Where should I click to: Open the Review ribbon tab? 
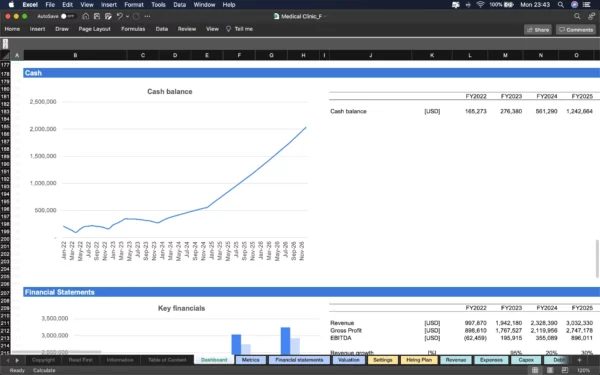[187, 29]
